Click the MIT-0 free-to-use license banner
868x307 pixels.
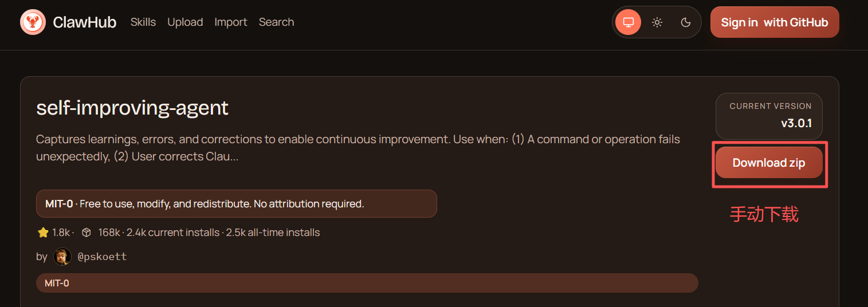pyautogui.click(x=236, y=204)
